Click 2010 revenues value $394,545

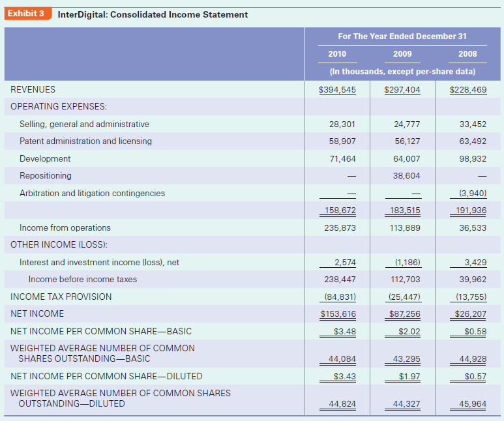point(337,90)
